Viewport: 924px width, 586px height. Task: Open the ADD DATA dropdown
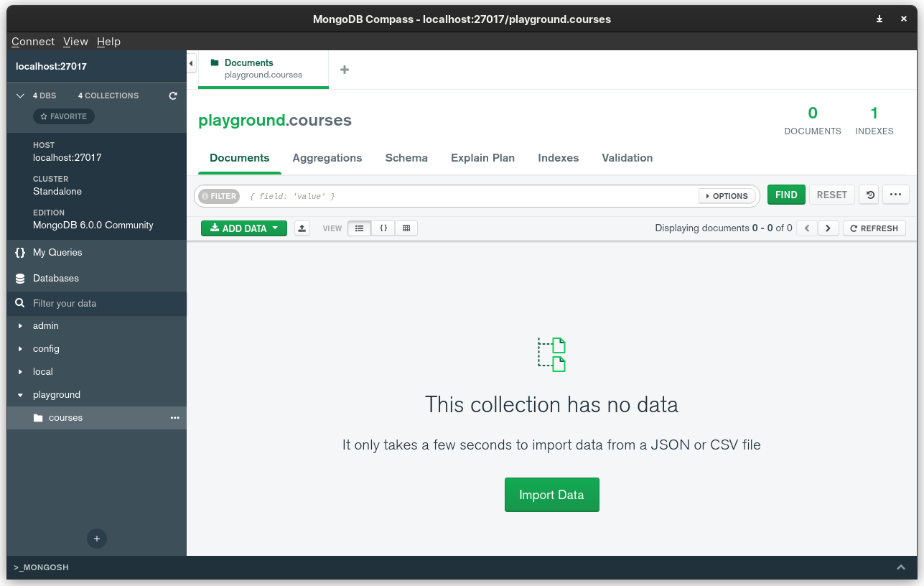[x=244, y=228]
